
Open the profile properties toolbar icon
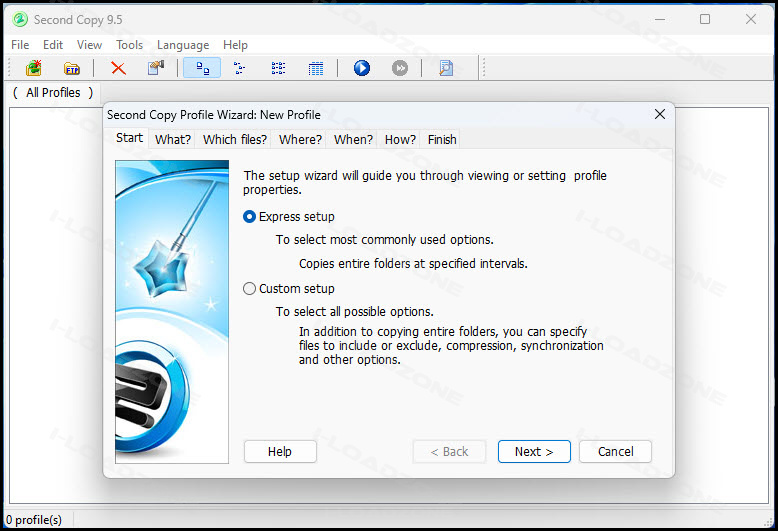point(156,68)
